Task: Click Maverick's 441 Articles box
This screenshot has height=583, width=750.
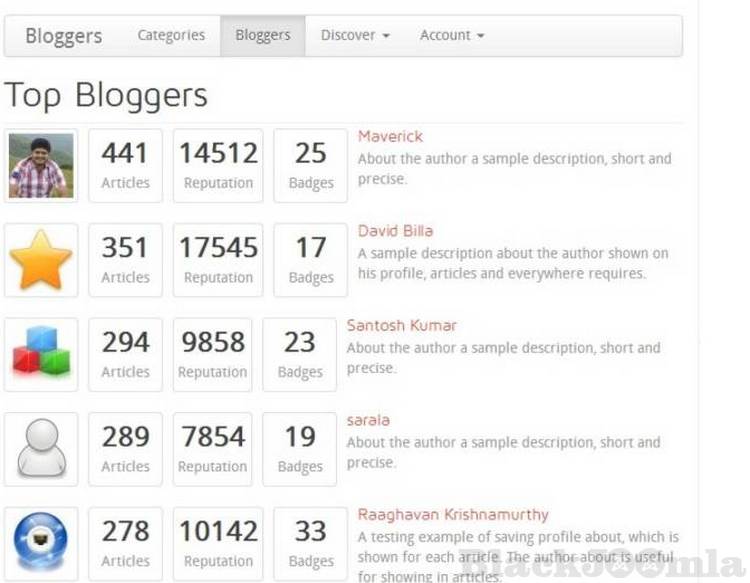Action: (x=125, y=166)
